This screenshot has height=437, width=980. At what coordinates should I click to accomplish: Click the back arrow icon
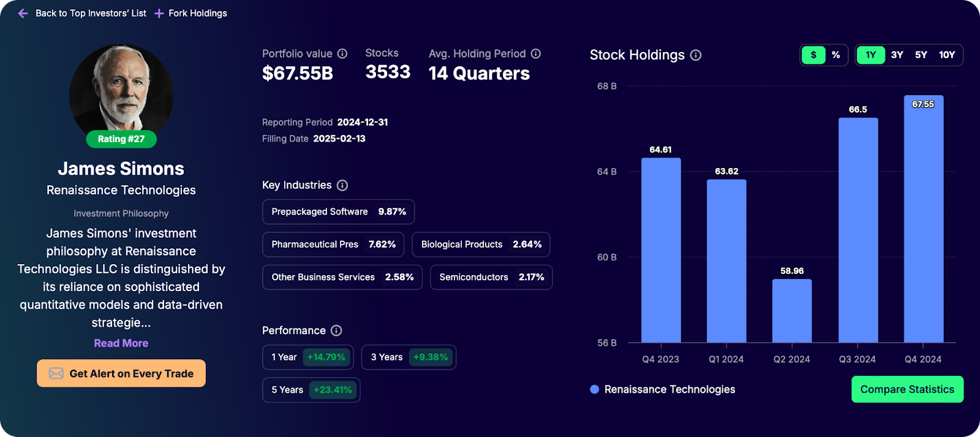tap(23, 13)
